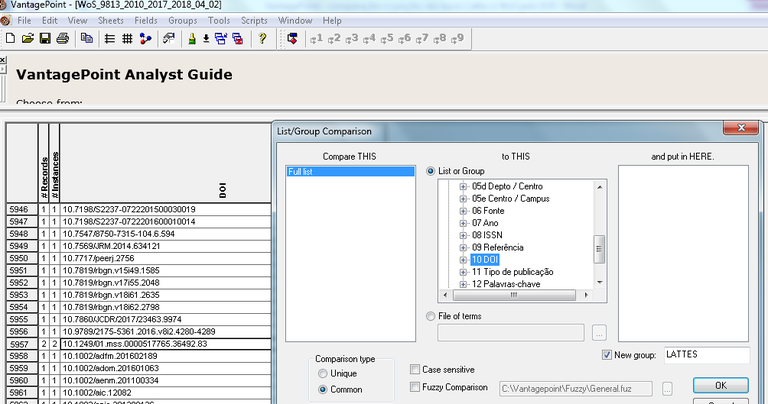Click script shortcut 4 icon

(x=369, y=38)
